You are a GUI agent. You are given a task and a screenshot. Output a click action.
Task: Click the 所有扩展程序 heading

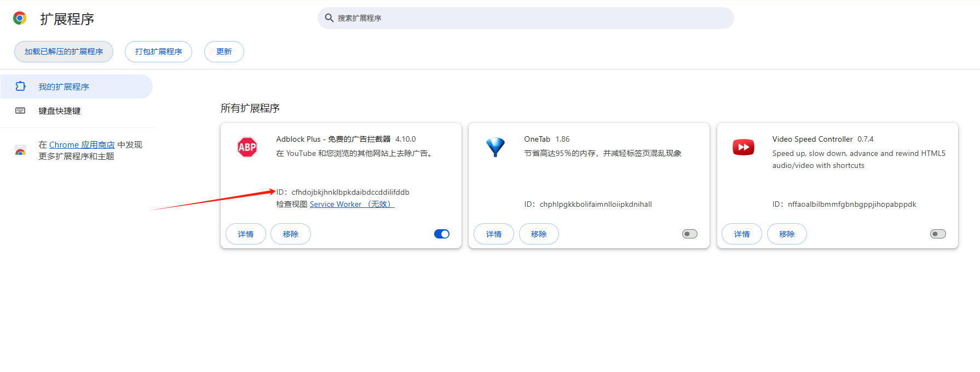click(250, 108)
